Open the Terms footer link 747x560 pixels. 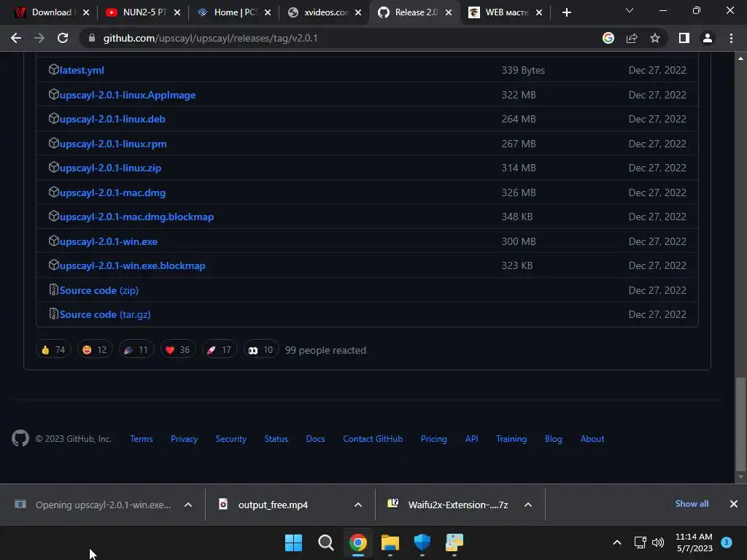[x=141, y=438]
